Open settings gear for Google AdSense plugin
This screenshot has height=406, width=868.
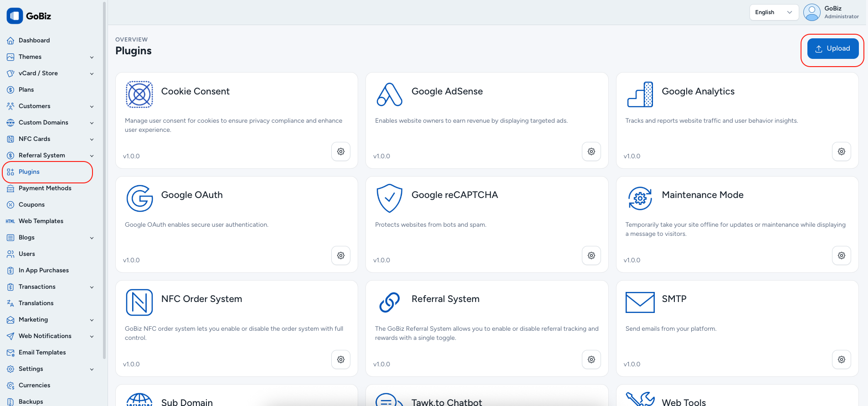pyautogui.click(x=591, y=151)
